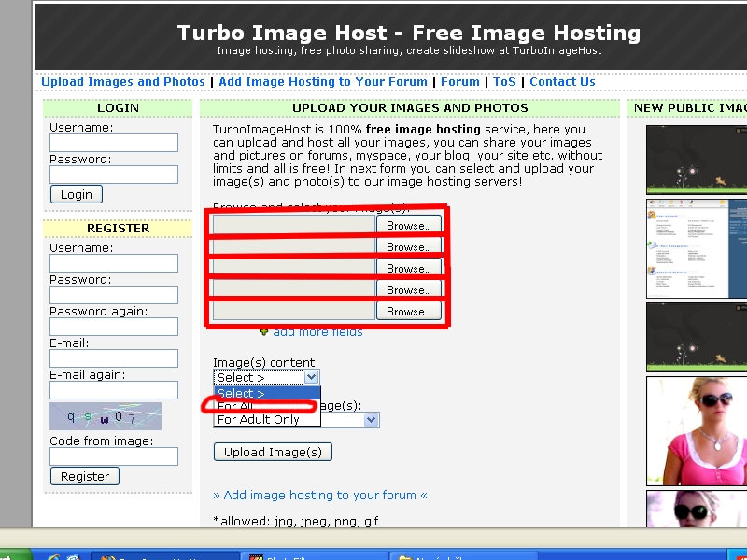Image resolution: width=747 pixels, height=560 pixels.
Task: Click the fifth file path field
Action: (294, 311)
